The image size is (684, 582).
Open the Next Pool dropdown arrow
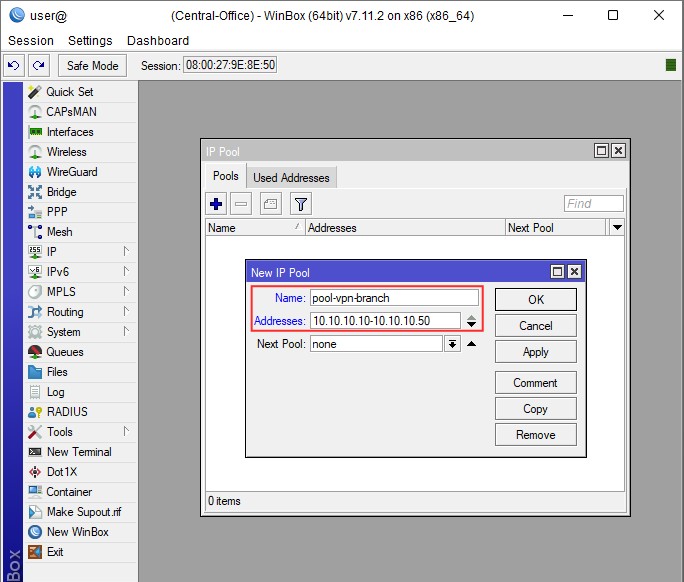pos(452,344)
